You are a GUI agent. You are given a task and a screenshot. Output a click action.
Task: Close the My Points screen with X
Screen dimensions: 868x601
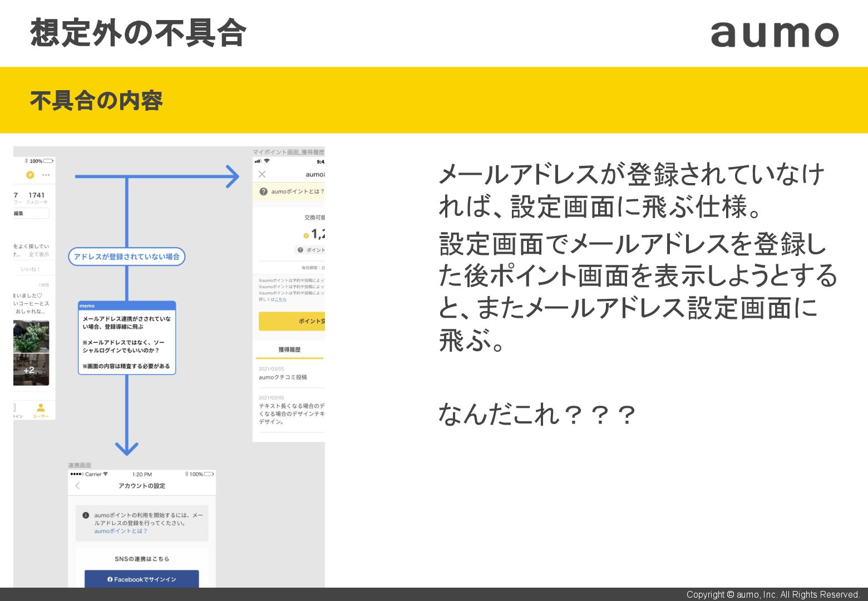point(262,174)
